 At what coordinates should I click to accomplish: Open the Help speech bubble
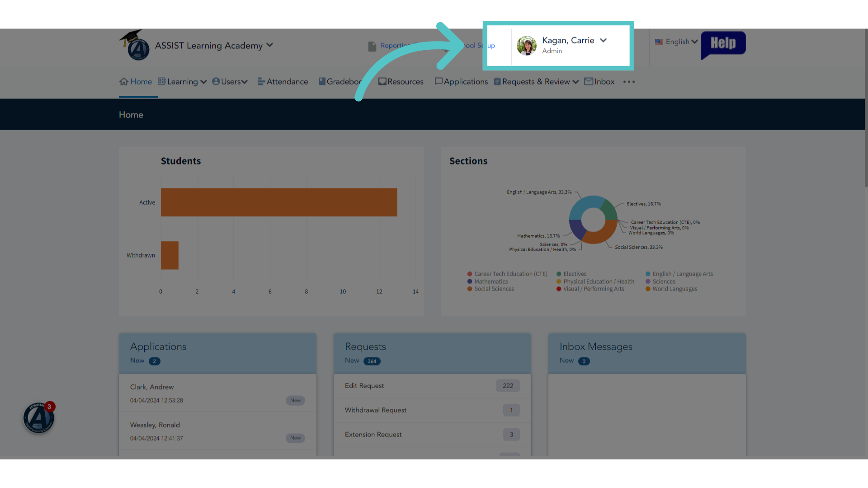(x=723, y=45)
